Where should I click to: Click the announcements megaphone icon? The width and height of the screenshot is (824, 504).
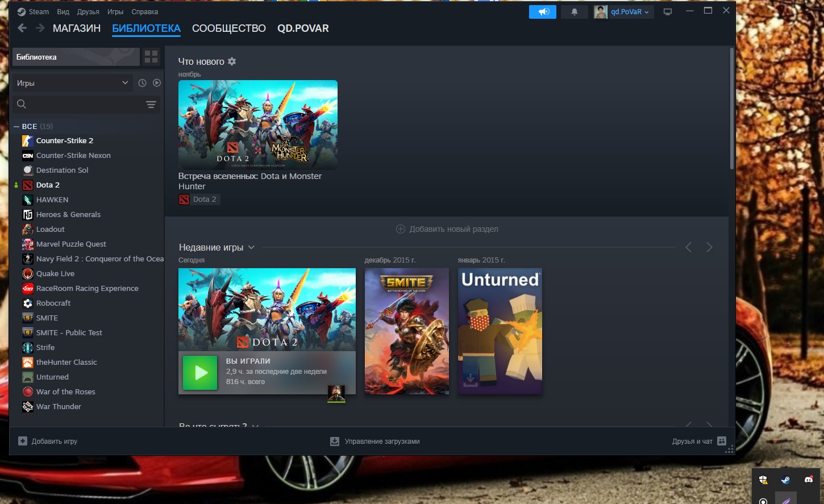tap(542, 12)
